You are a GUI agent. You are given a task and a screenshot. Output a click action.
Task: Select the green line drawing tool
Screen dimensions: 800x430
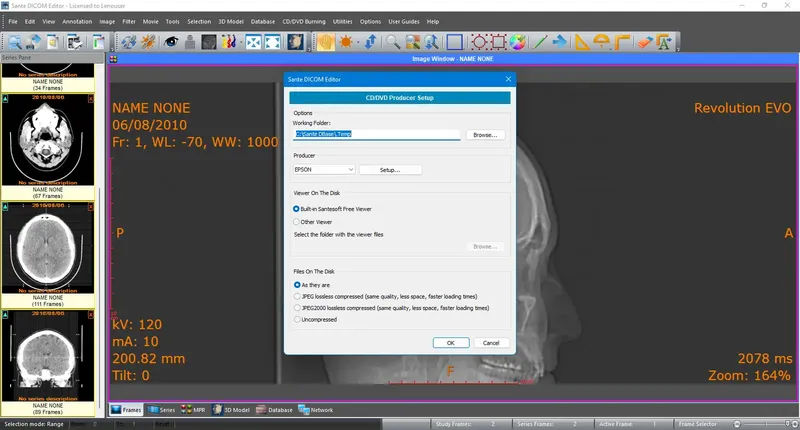tap(539, 42)
